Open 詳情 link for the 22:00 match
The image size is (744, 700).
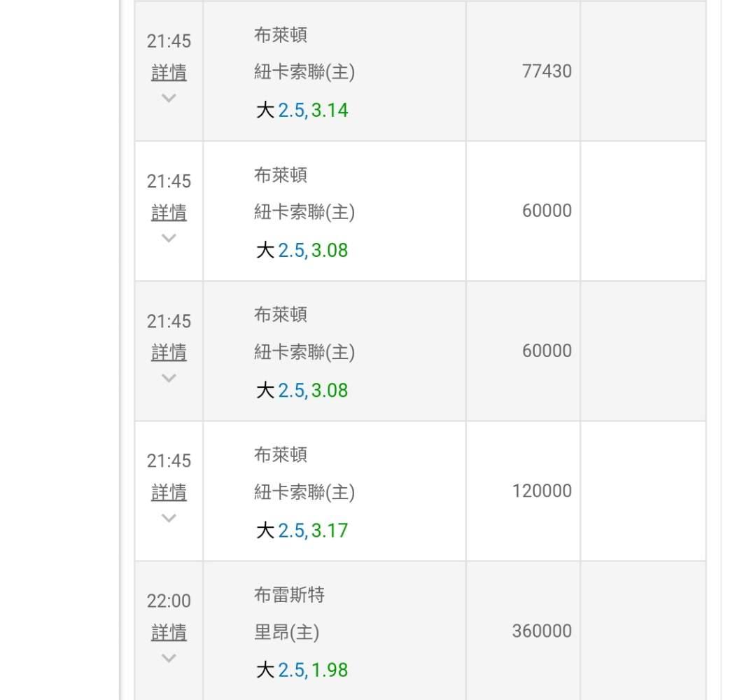169,633
